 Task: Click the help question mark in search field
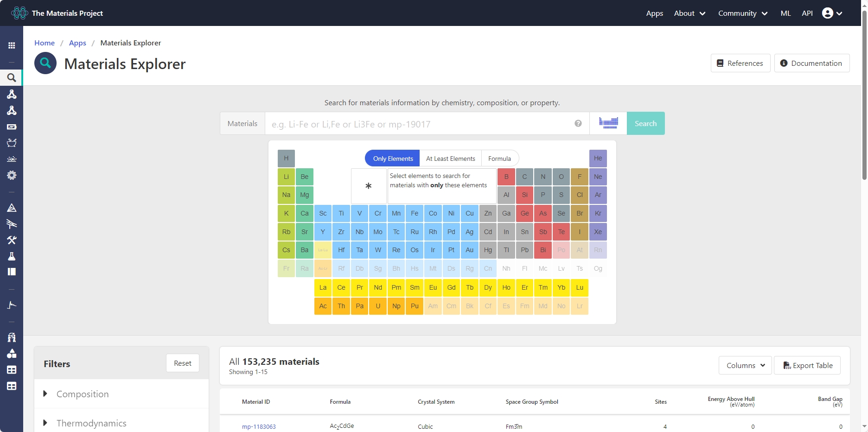(x=578, y=123)
